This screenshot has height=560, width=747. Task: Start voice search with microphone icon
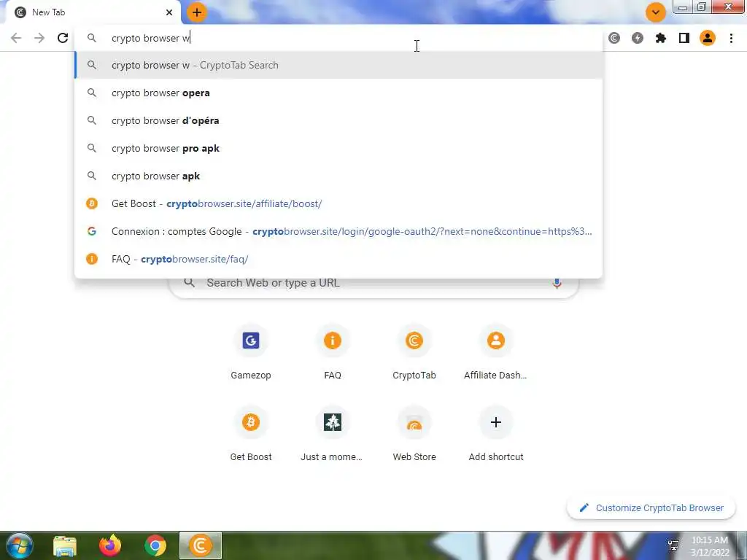pos(557,284)
